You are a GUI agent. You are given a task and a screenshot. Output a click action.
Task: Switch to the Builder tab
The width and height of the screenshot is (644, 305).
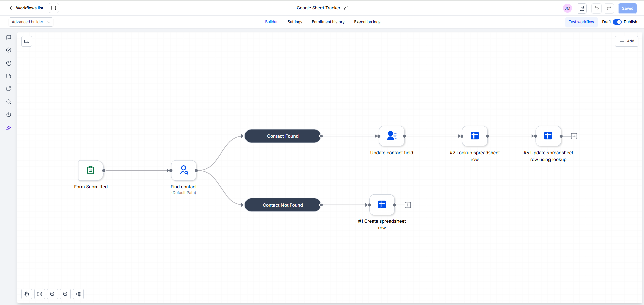click(271, 22)
